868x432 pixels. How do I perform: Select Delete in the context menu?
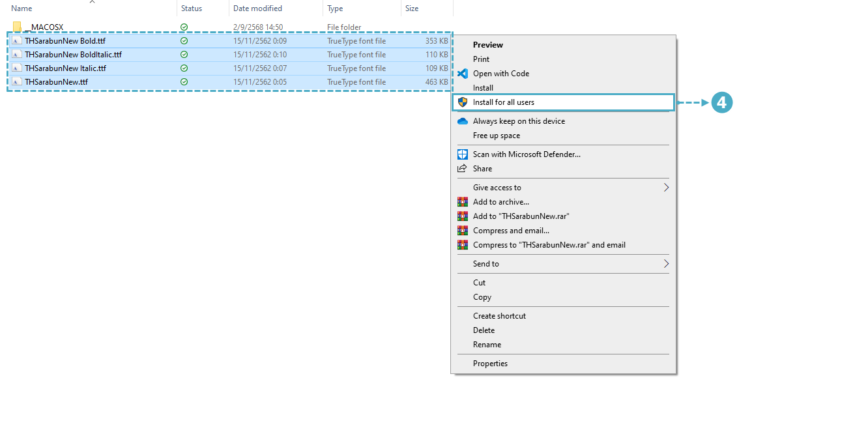tap(484, 330)
